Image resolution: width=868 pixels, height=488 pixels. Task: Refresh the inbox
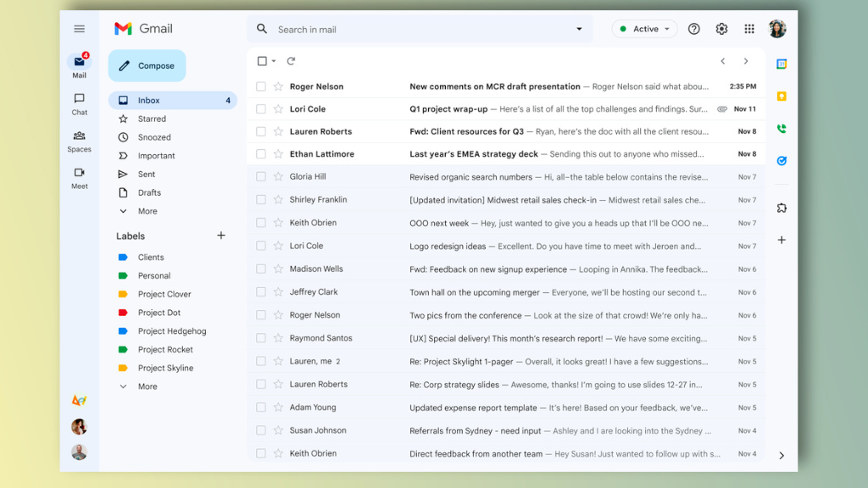tap(291, 61)
